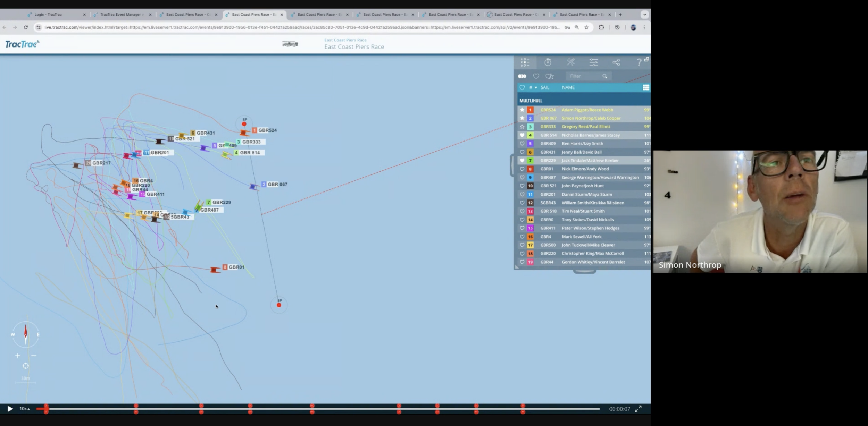Open the 10x playback speed dropdown

[x=24, y=409]
